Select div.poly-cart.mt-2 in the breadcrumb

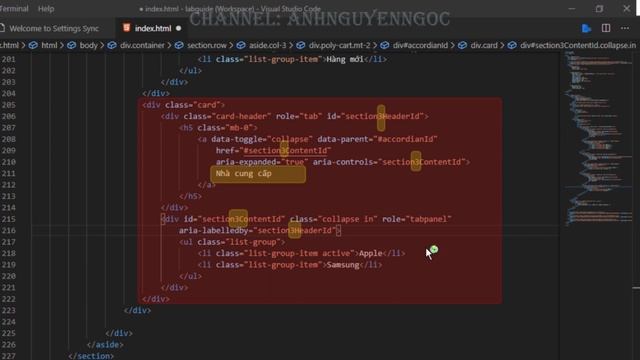coord(340,45)
